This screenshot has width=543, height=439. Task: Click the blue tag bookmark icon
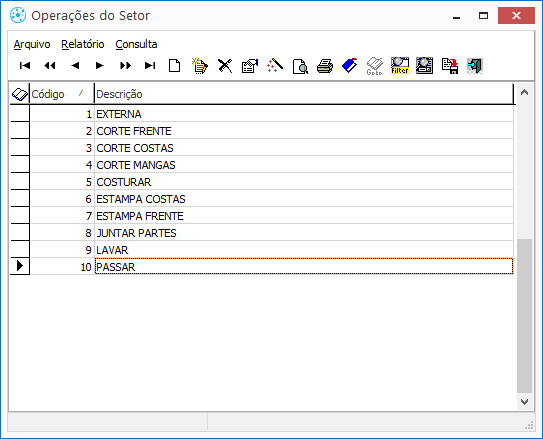(350, 65)
